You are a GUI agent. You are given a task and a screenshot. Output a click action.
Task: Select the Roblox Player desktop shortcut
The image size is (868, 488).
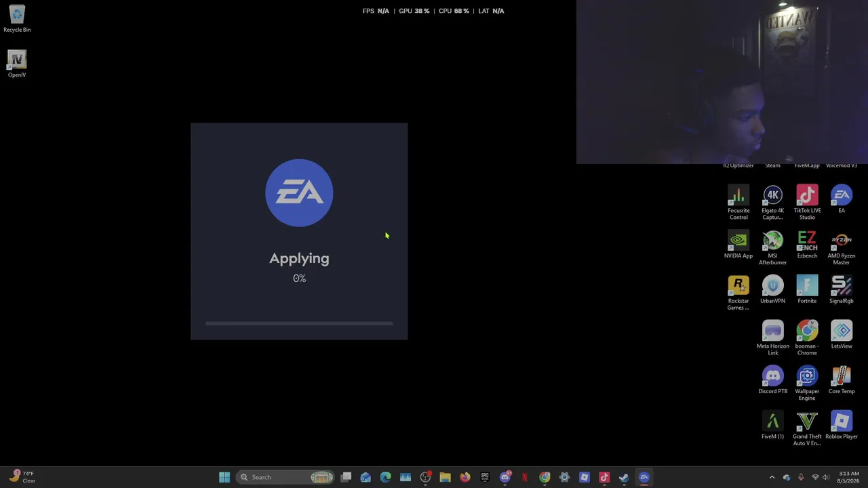(842, 426)
